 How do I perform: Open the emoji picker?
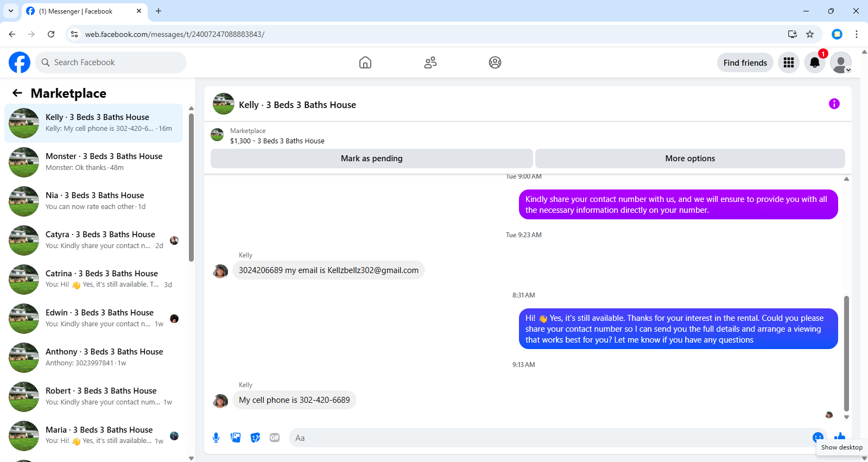point(818,437)
